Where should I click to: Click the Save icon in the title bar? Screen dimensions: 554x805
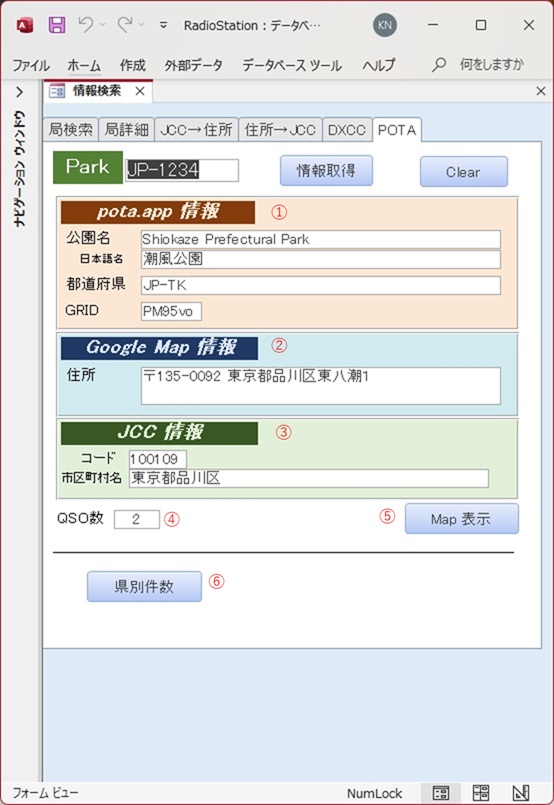click(57, 25)
